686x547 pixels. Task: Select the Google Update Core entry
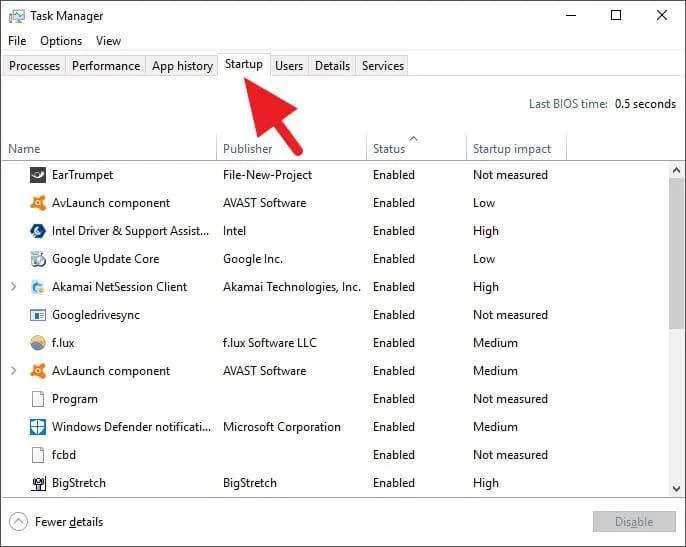click(105, 259)
